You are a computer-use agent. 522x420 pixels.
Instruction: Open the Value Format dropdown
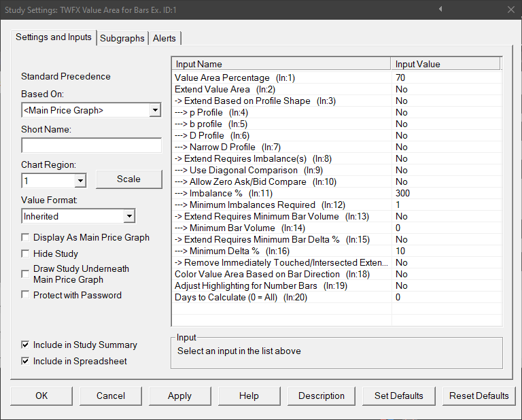(x=129, y=216)
